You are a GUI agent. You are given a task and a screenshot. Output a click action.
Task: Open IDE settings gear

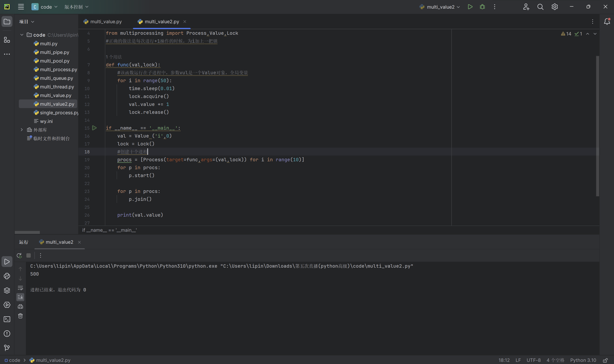pyautogui.click(x=554, y=7)
